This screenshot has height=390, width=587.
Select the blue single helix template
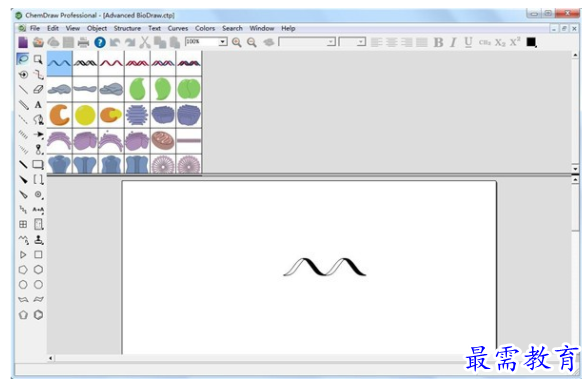(60, 63)
